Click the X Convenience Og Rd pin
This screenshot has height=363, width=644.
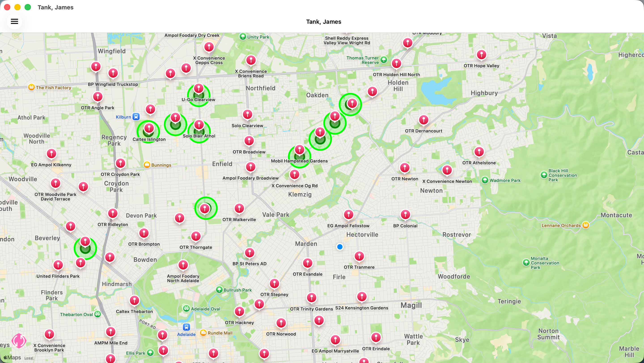tap(294, 174)
